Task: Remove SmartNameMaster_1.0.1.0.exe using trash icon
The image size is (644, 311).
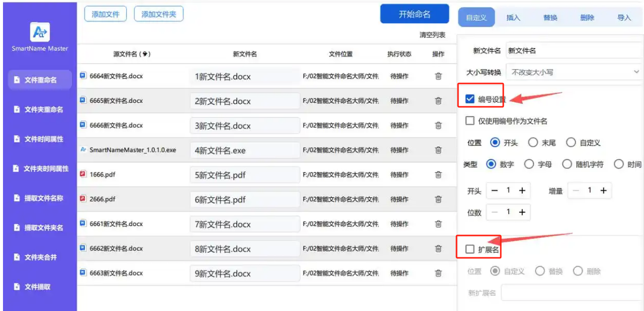Action: (x=438, y=150)
